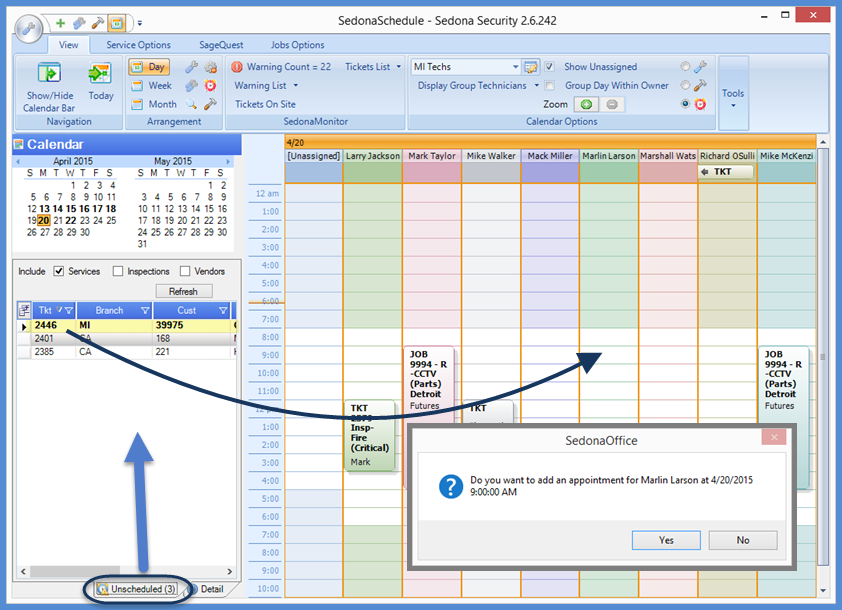842x610 pixels.
Task: Click the red alarm clock icon in Arrangement group
Action: pos(210,85)
